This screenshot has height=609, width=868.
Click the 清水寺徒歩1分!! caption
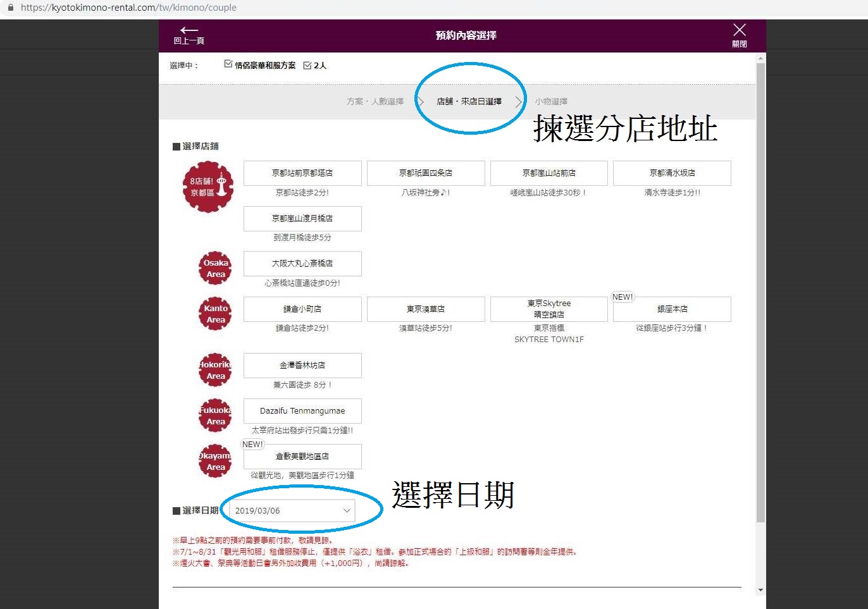point(673,192)
